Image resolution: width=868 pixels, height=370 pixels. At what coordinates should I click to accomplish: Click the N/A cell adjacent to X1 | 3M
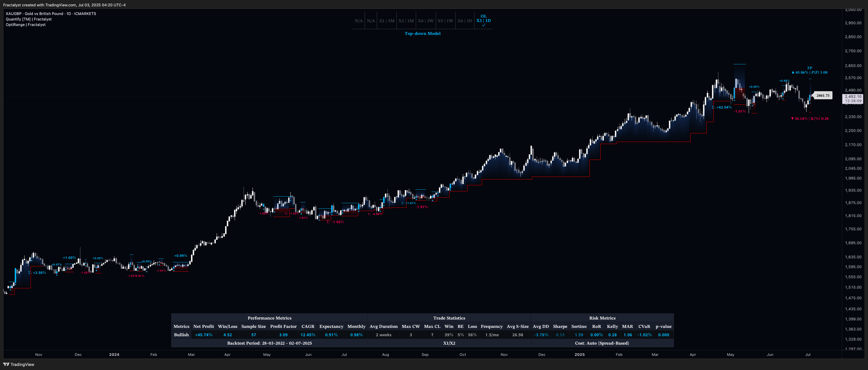(x=371, y=21)
